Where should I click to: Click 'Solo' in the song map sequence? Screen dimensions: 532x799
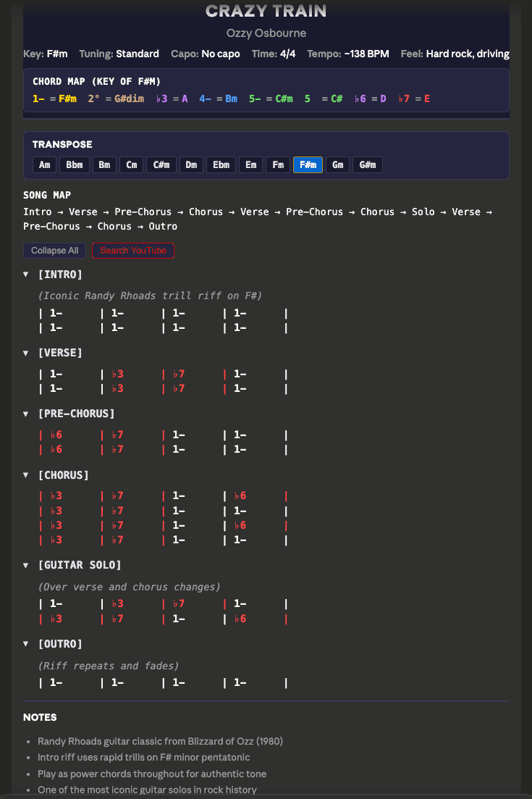tap(423, 212)
